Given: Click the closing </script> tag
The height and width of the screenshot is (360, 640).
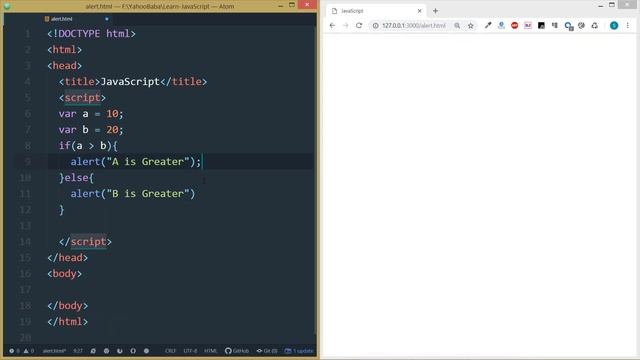Looking at the screenshot, I should (x=85, y=242).
